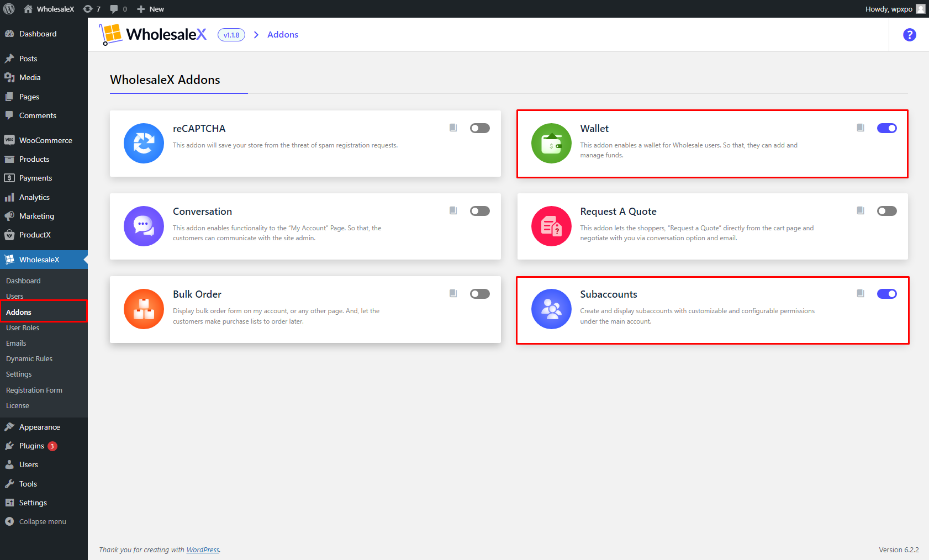Open the Media menu

tap(44, 77)
